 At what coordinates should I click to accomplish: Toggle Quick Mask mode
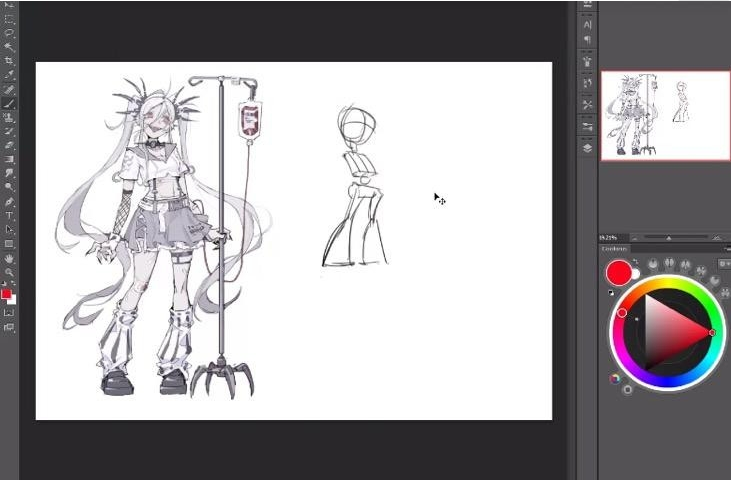[10, 312]
